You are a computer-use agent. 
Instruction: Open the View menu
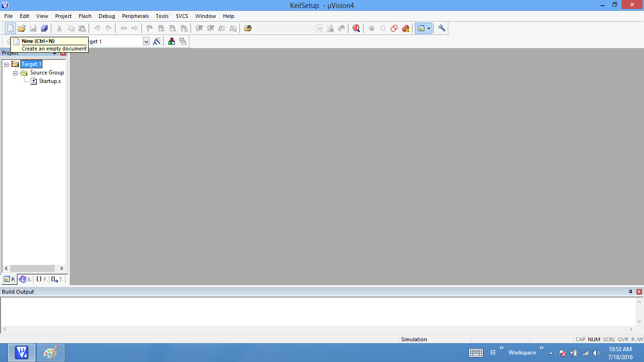point(42,16)
